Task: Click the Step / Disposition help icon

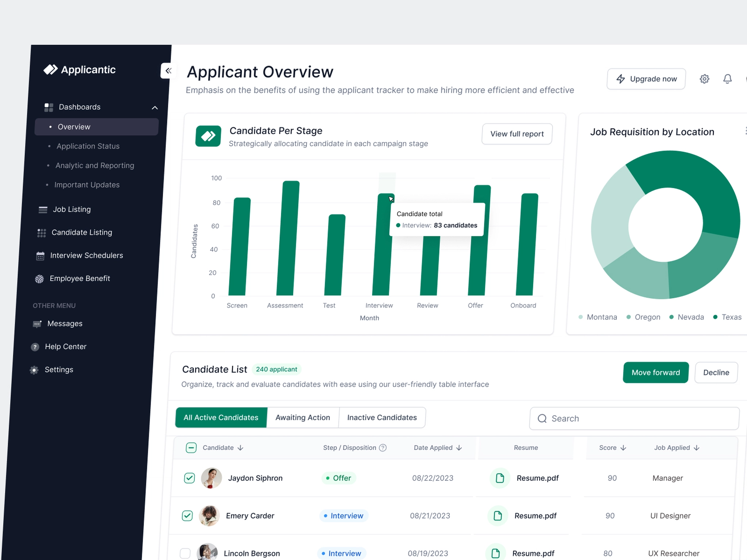Action: click(383, 448)
